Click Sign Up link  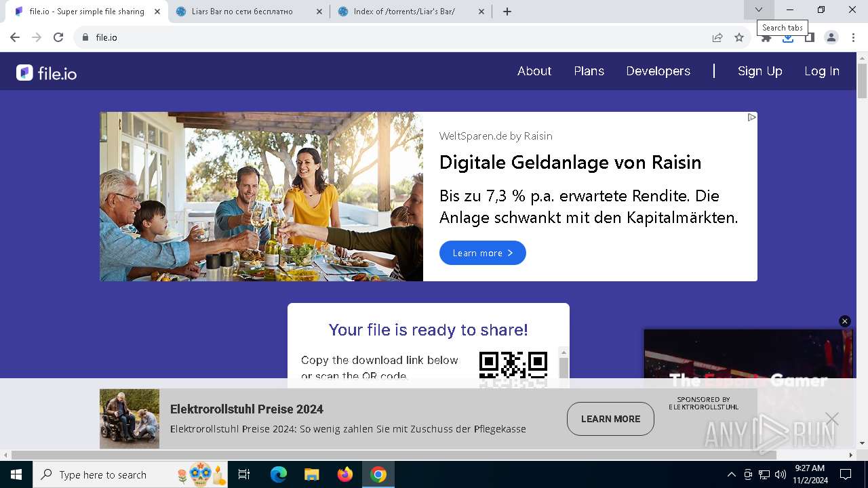click(x=759, y=71)
